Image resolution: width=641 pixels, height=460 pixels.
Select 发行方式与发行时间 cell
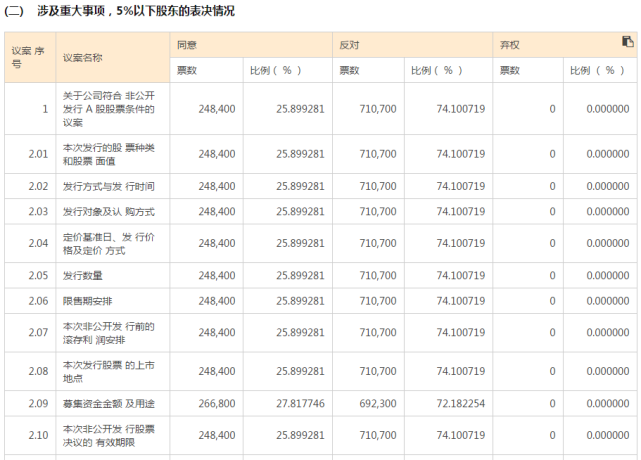click(113, 186)
